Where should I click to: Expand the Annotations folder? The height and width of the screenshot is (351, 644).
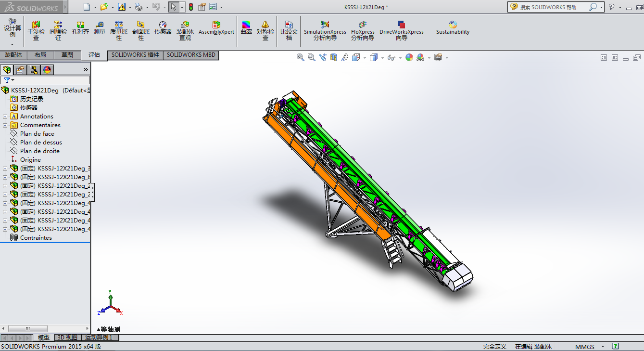(5, 117)
